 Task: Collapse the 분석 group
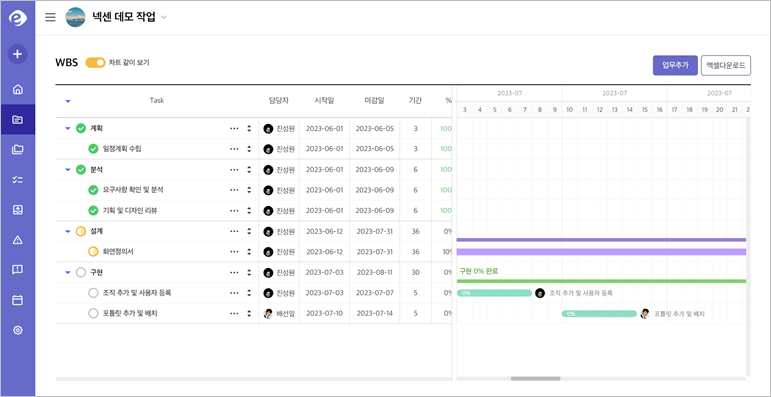pos(68,170)
